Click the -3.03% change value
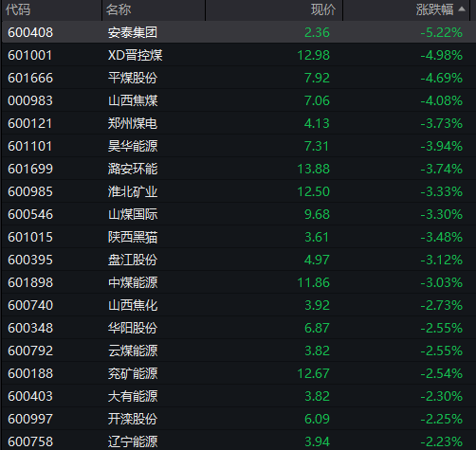476x450 pixels. pos(442,282)
